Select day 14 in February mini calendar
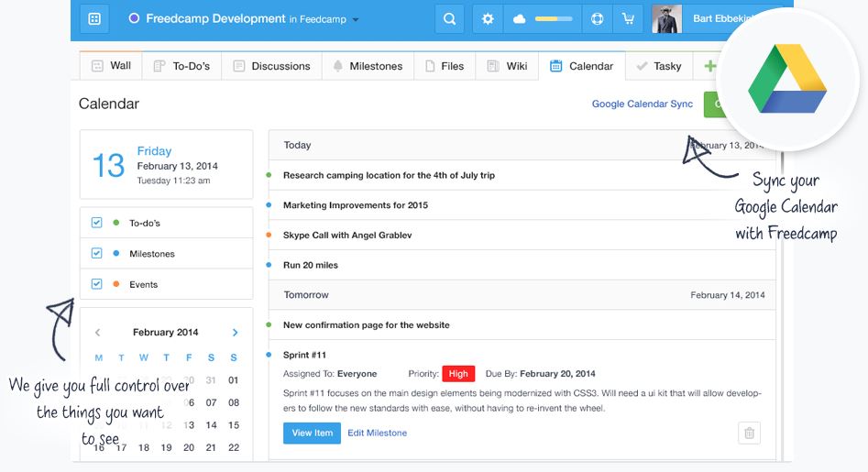This screenshot has height=472, width=868. (x=211, y=425)
